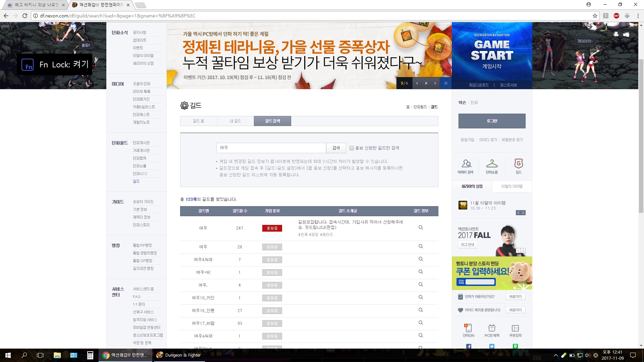Switch to the 길드 홈 tab
This screenshot has width=644, height=362.
(199, 121)
